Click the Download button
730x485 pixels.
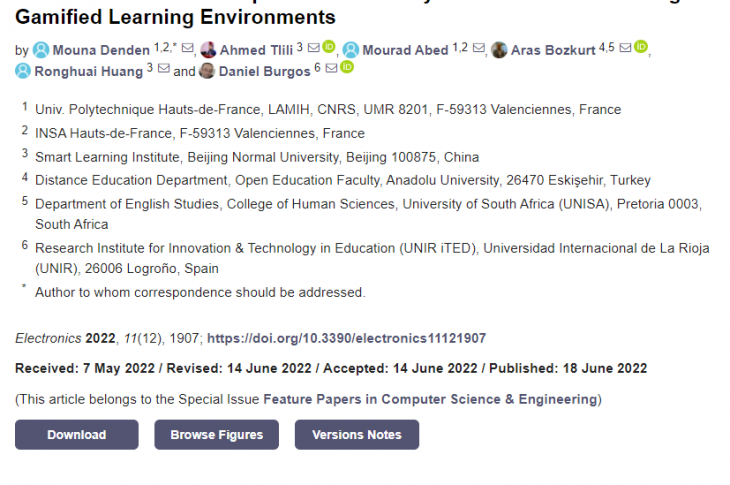(x=76, y=435)
